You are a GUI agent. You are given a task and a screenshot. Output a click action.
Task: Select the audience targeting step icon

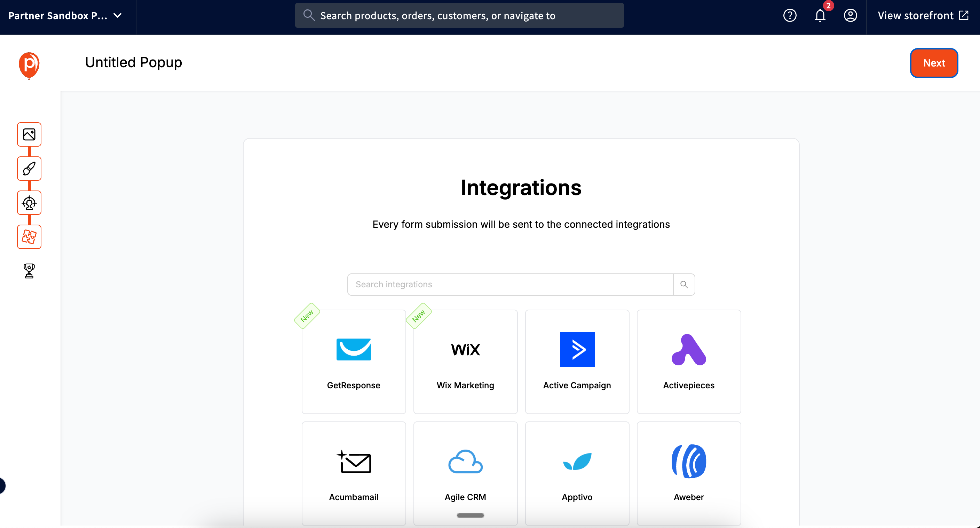29,202
